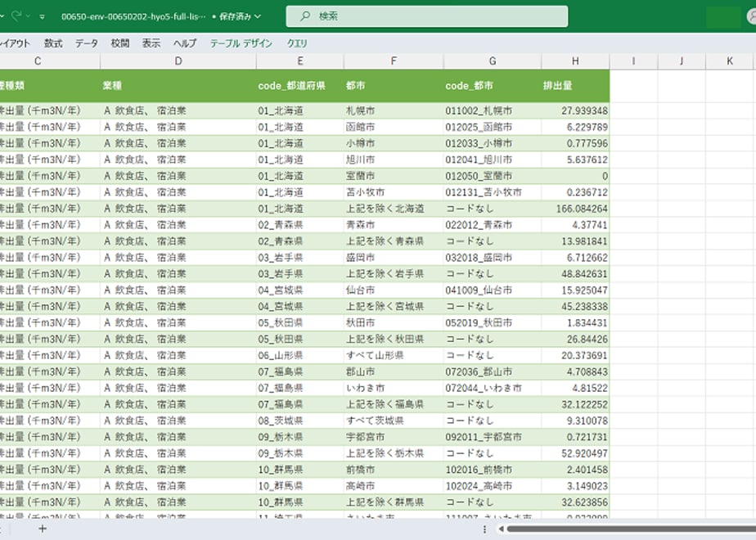This screenshot has height=540, width=756.
Task: Select cell 上記を除く青森県
Action: pos(394,241)
